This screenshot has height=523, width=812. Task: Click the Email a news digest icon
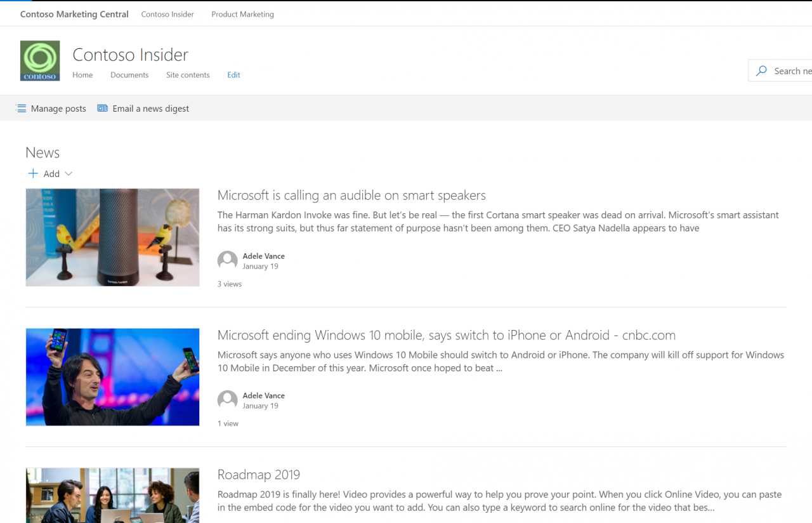102,109
